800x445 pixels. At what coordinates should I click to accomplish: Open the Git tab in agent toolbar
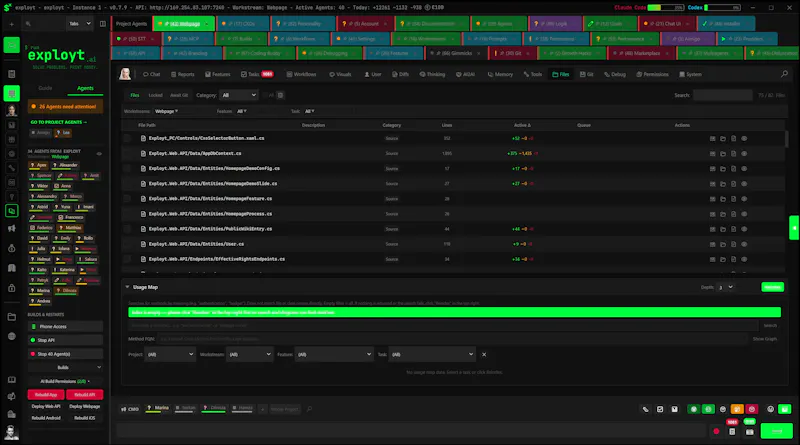click(x=587, y=75)
